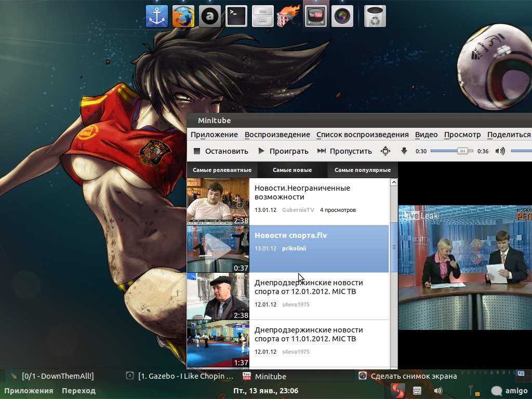Open the camera lens app in the dock
This screenshot has height=399, width=532.
tap(342, 16)
